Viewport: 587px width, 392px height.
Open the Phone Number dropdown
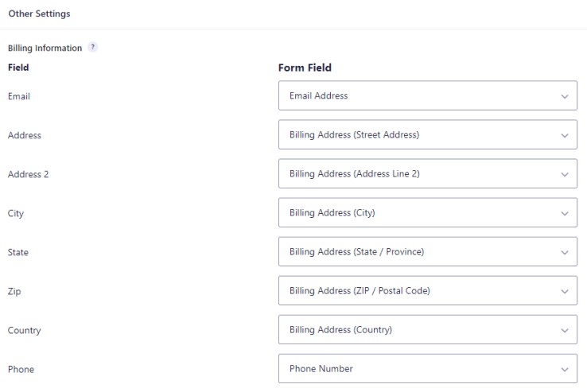click(x=427, y=368)
